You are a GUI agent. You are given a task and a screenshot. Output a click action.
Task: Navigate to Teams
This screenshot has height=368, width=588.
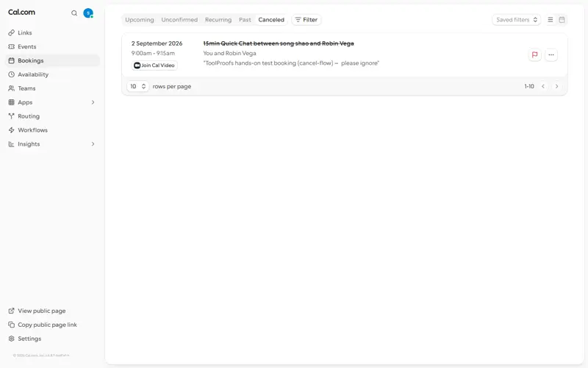point(53,88)
